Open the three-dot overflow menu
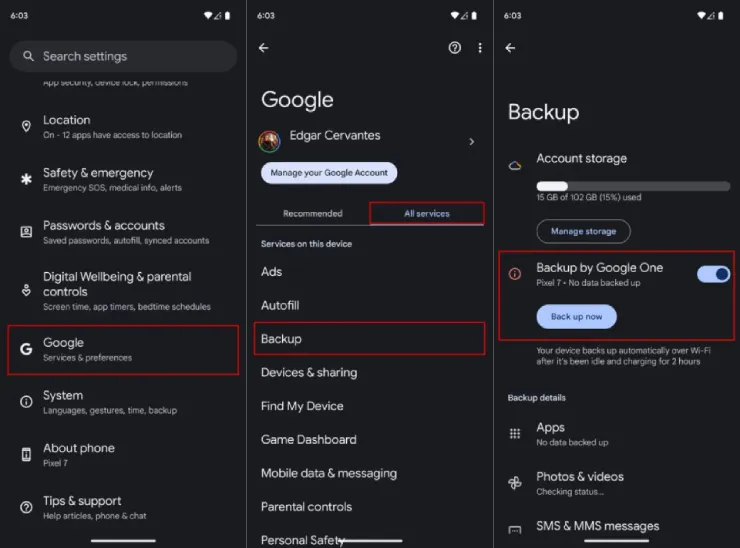The height and width of the screenshot is (548, 740). [480, 48]
